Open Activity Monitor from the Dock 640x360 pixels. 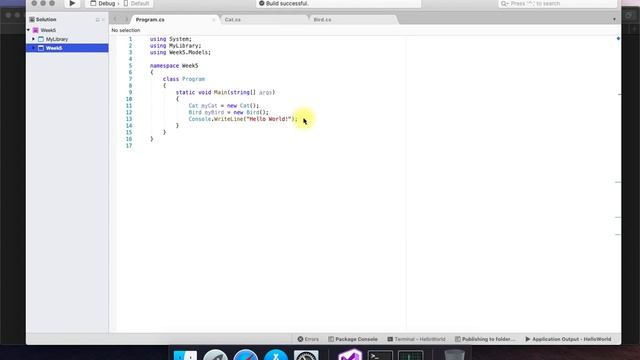click(411, 355)
